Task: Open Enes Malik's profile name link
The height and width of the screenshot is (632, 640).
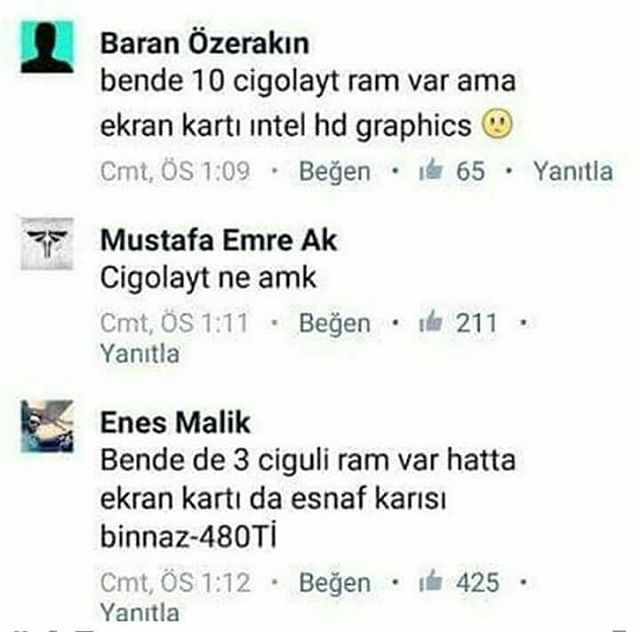Action: [x=175, y=423]
